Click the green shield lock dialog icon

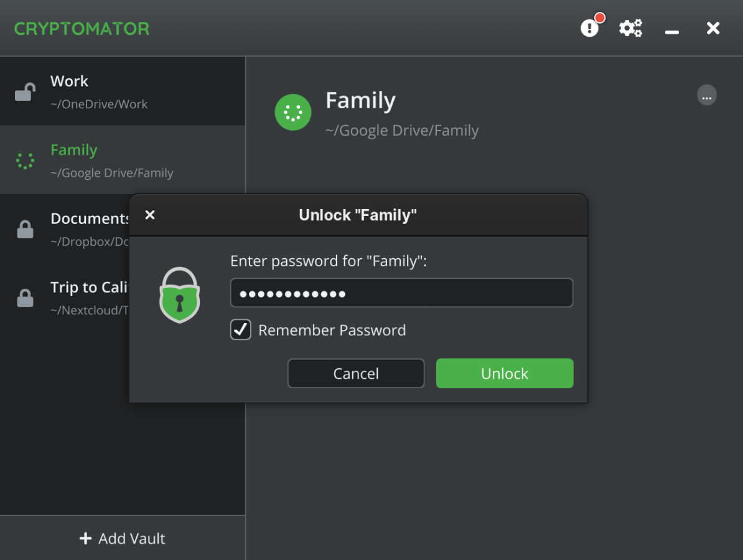tap(179, 295)
